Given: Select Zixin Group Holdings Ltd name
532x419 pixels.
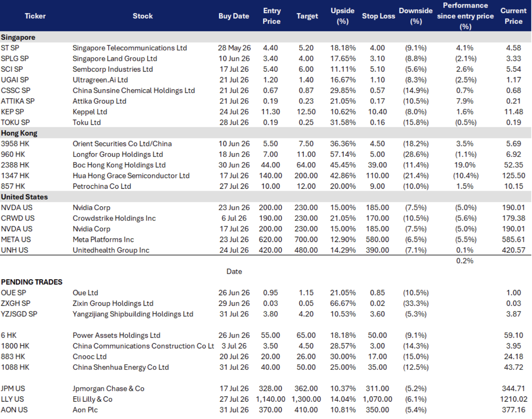Looking at the screenshot, I should (113, 303).
